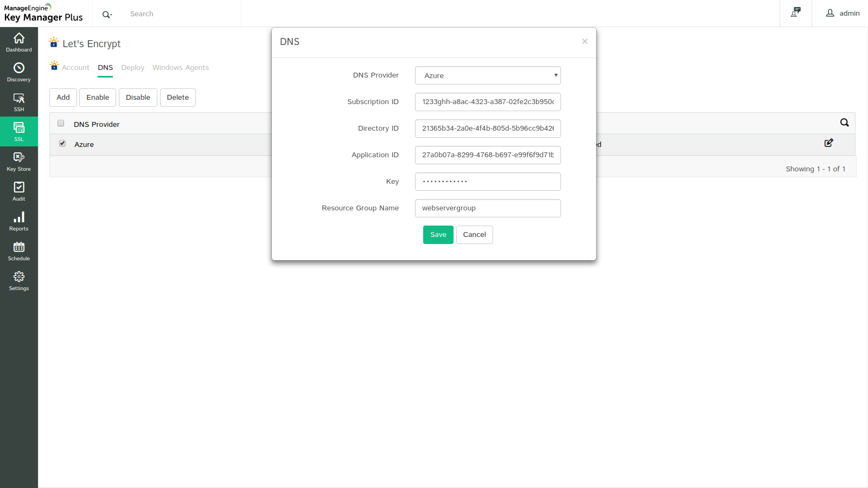This screenshot has width=868, height=488.
Task: Click the top Search box
Action: point(182,14)
